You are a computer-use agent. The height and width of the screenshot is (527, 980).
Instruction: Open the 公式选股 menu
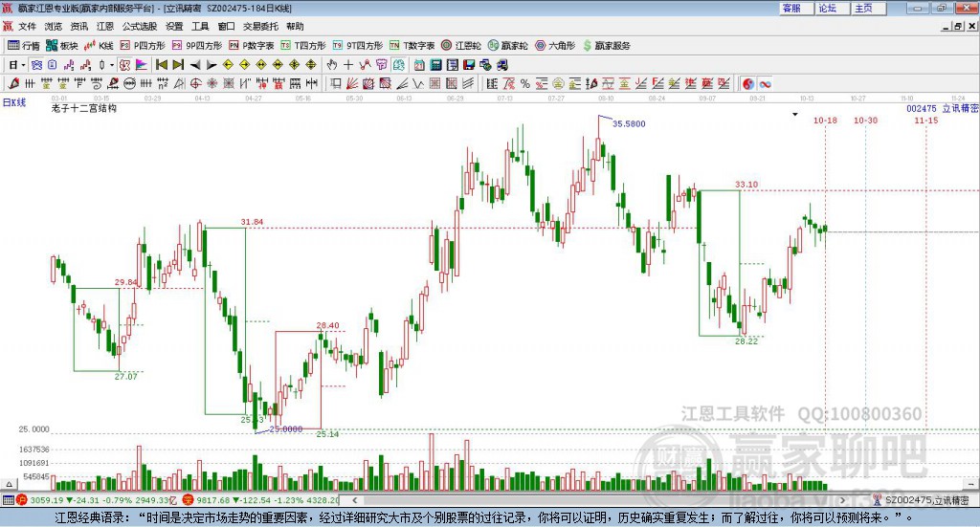click(x=140, y=26)
